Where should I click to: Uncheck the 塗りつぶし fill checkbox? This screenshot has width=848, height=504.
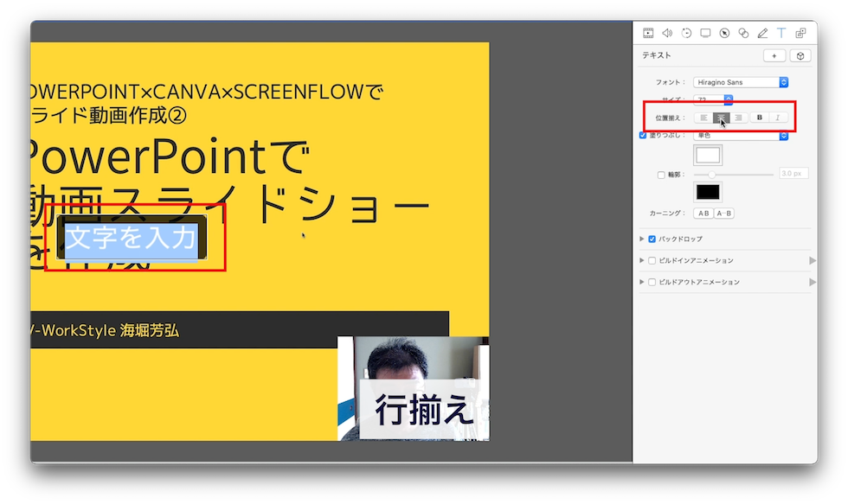pos(642,136)
